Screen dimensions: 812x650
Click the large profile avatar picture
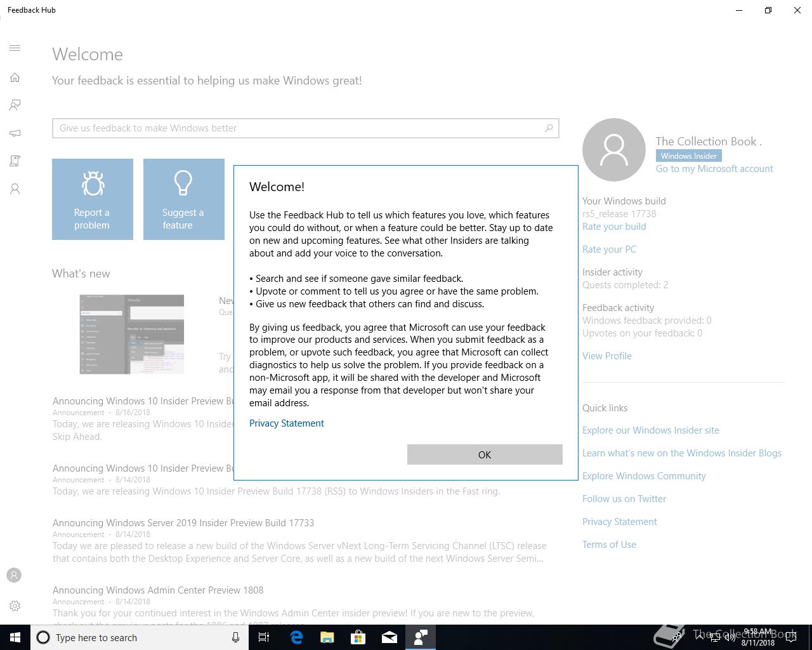[614, 150]
